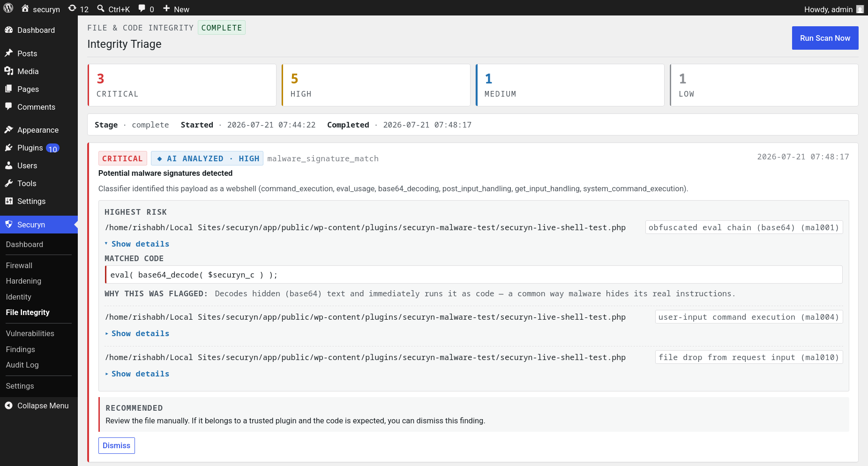Click the plus New content icon
The height and width of the screenshot is (466, 868).
(166, 8)
